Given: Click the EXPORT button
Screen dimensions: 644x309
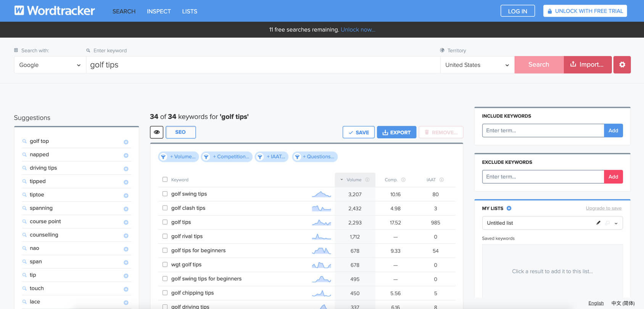Looking at the screenshot, I should pyautogui.click(x=396, y=132).
